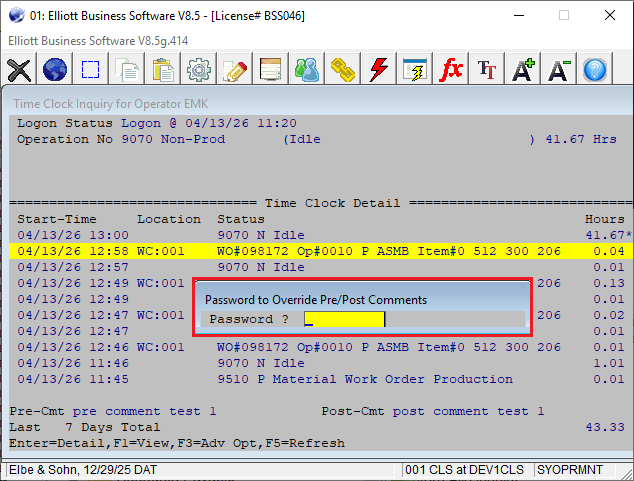The width and height of the screenshot is (634, 481).
Task: Click the window-with-lightning toolbar icon
Action: (x=415, y=70)
